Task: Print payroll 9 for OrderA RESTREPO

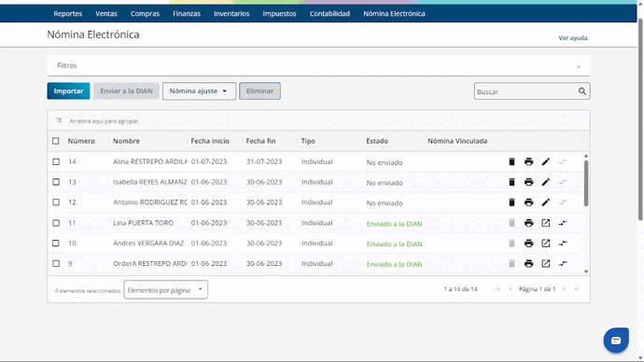Action: pyautogui.click(x=528, y=263)
